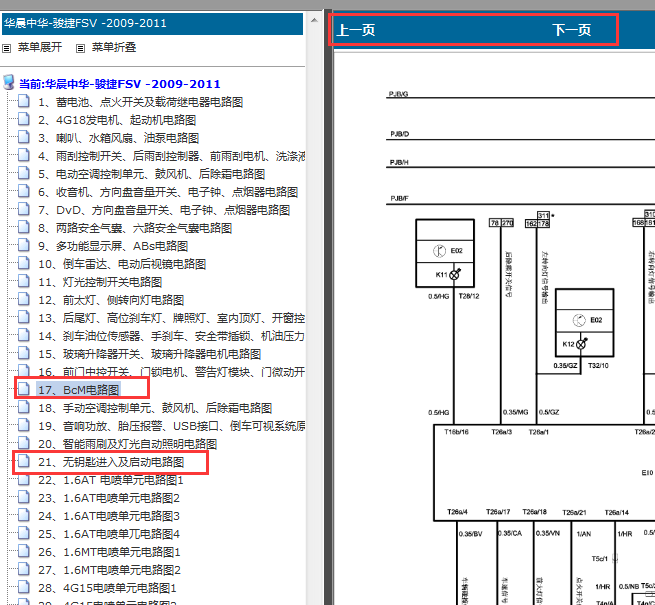Viewport: 655px width, 605px height.
Task: Open 25、1.6AT电喷单元电路图4
Action: [109, 534]
